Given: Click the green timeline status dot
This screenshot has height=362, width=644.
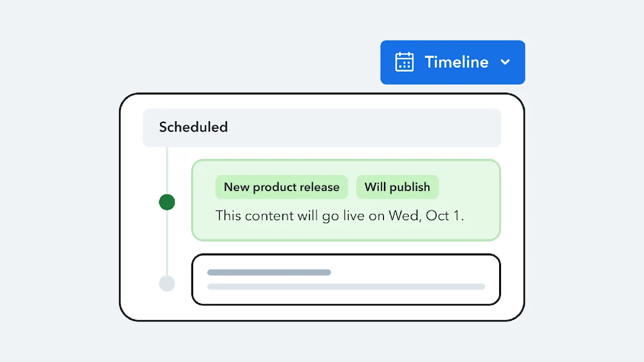Looking at the screenshot, I should [167, 202].
